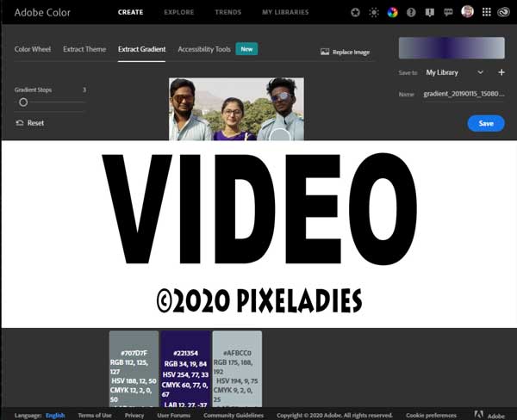Open Community Guidelines footer link
The height and width of the screenshot is (420, 517).
coord(234,416)
